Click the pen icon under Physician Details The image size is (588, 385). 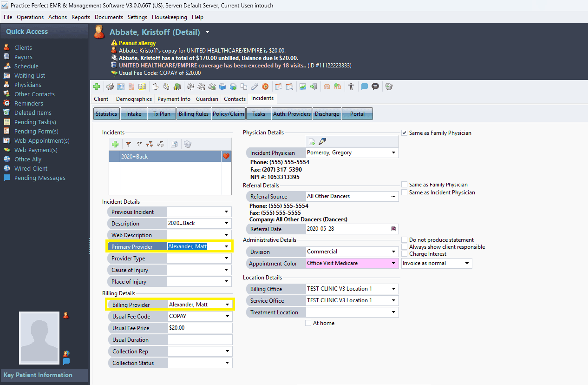click(322, 141)
